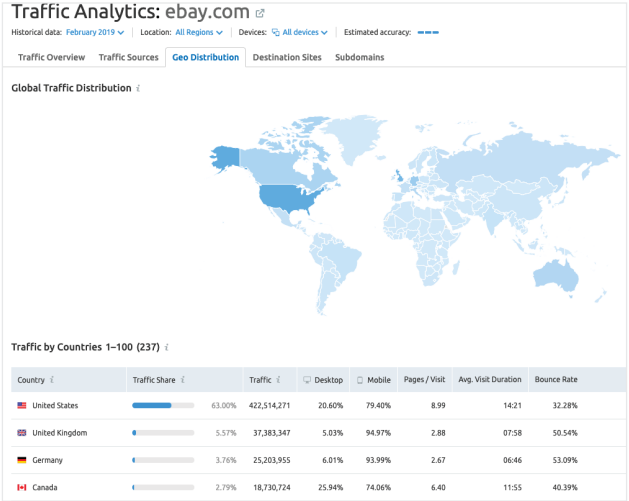Switch to the Traffic Overview tab
629x501 pixels.
(x=51, y=58)
